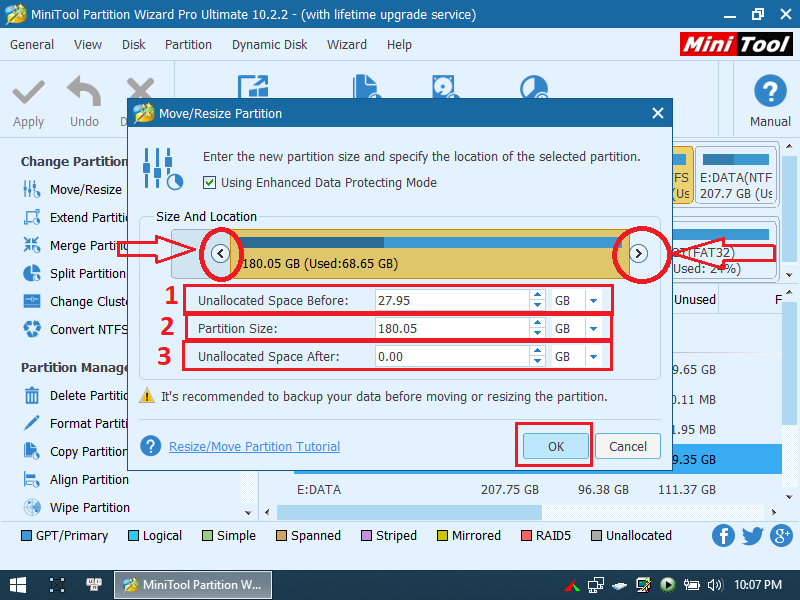Open the General menu

tap(32, 45)
